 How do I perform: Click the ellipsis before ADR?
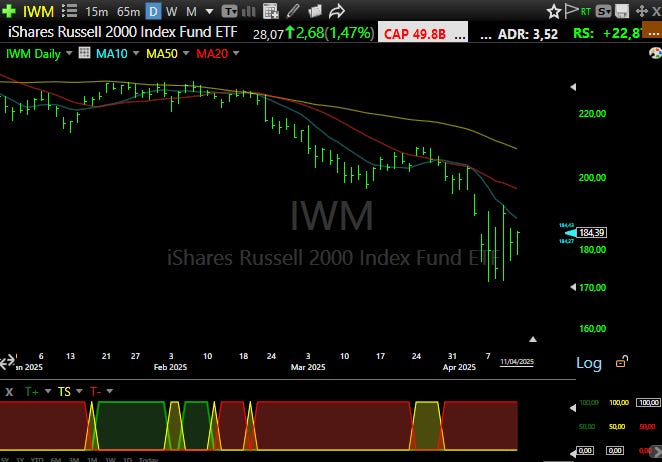486,36
